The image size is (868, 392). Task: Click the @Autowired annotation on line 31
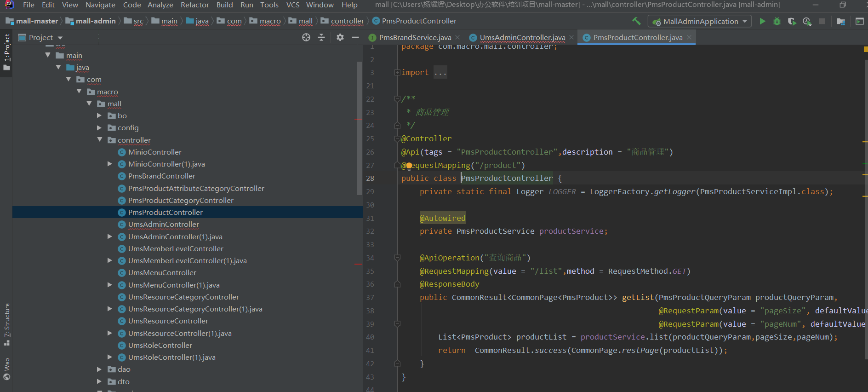point(442,218)
